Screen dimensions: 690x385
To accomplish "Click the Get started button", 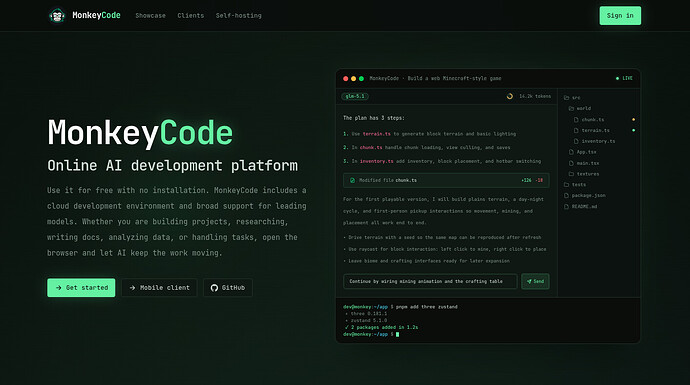I will 81,287.
